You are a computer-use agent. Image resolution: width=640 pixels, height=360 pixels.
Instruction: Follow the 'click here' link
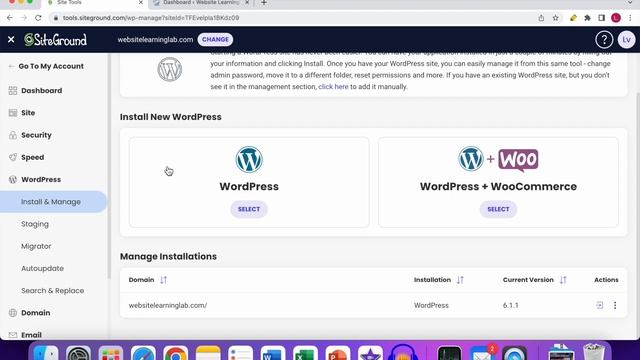333,87
